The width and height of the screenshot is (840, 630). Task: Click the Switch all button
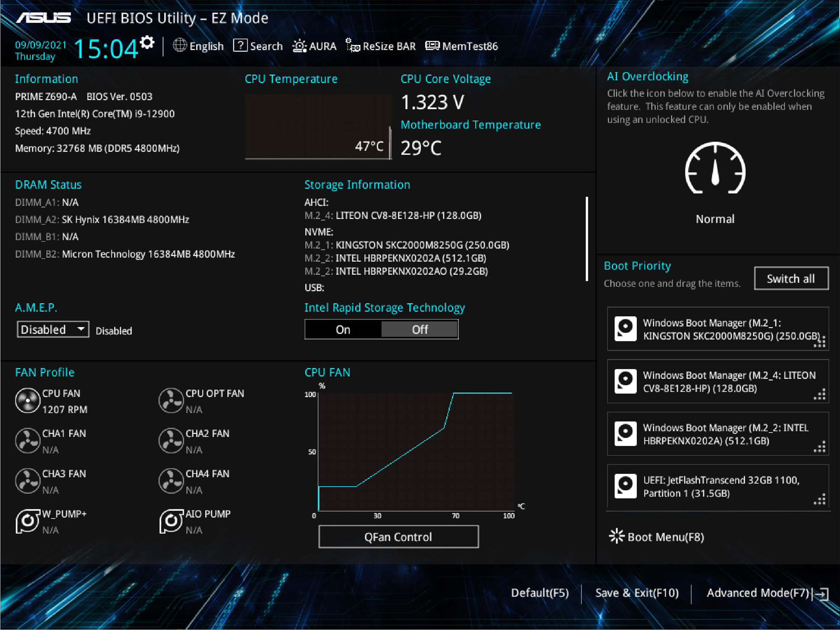791,278
